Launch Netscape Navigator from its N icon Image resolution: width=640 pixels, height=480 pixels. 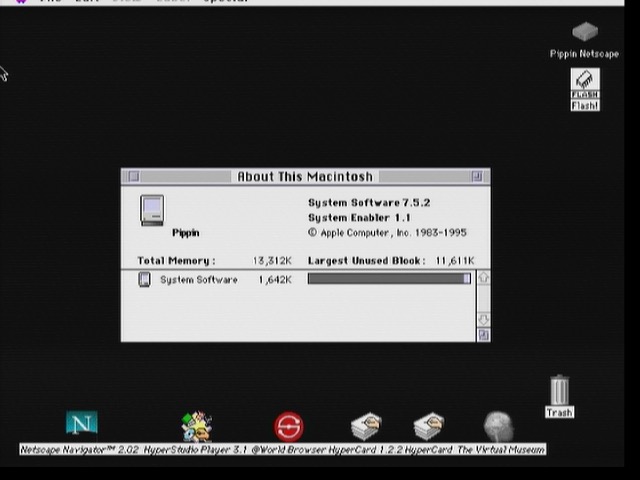pos(82,423)
